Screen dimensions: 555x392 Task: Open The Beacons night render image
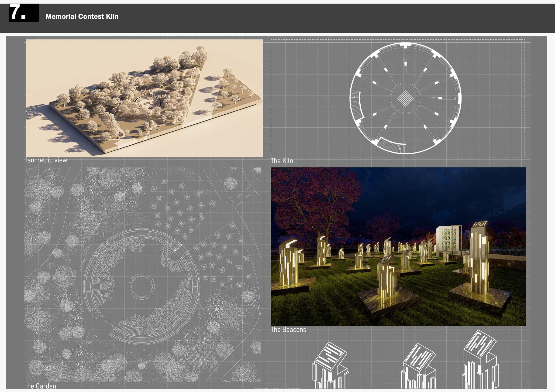(x=398, y=246)
